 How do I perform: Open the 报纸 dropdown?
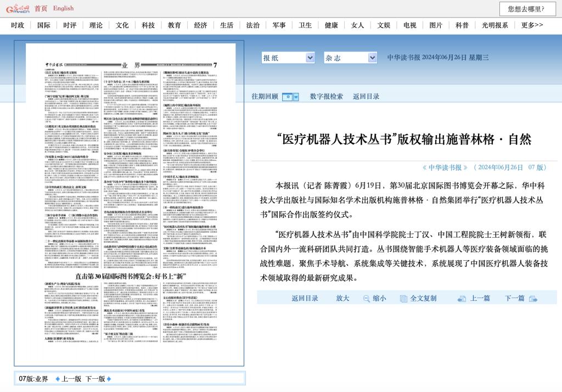coord(288,58)
